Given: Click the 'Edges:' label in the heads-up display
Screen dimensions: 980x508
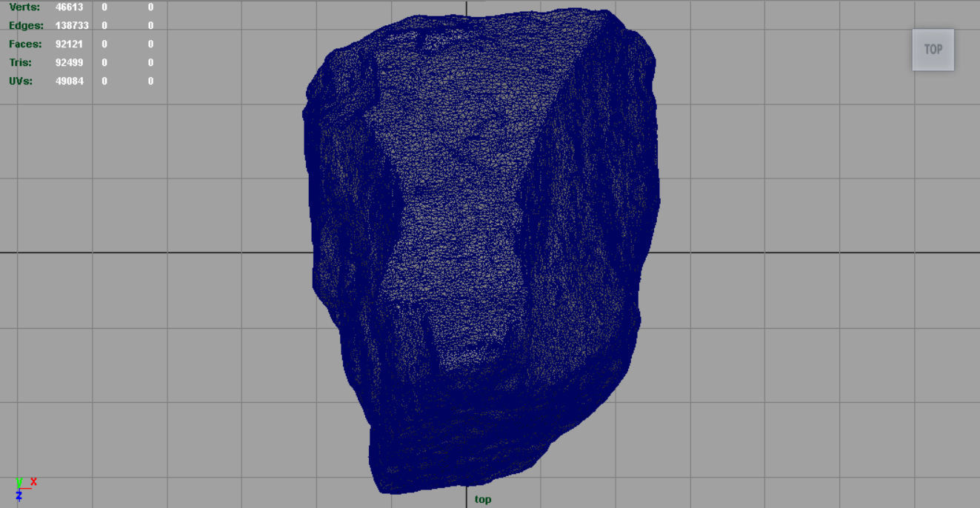Looking at the screenshot, I should [x=26, y=25].
